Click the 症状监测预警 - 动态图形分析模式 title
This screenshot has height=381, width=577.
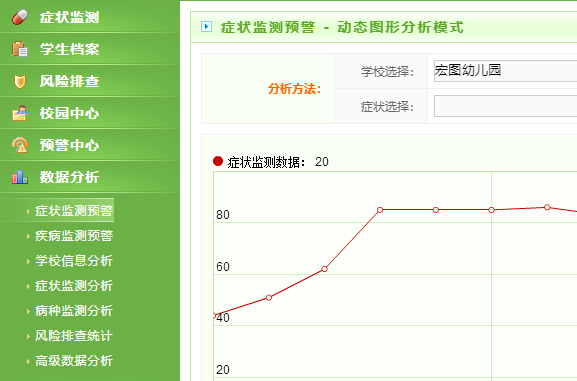pos(342,27)
